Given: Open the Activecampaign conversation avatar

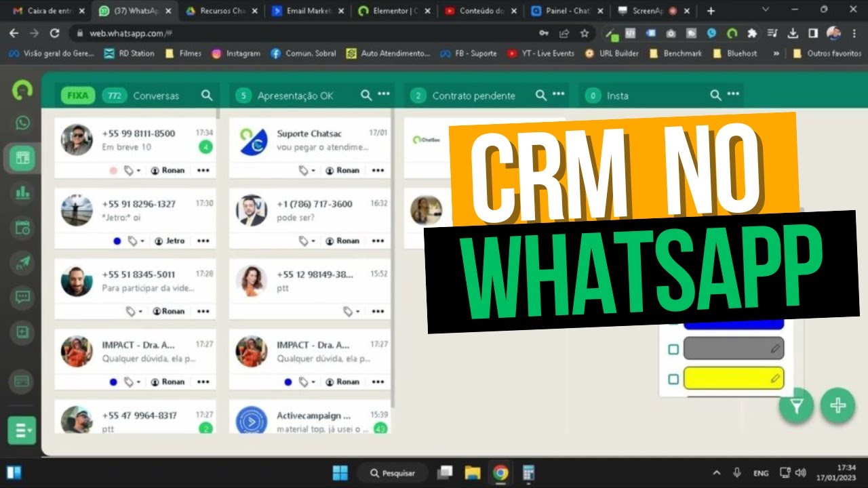Looking at the screenshot, I should click(x=252, y=422).
